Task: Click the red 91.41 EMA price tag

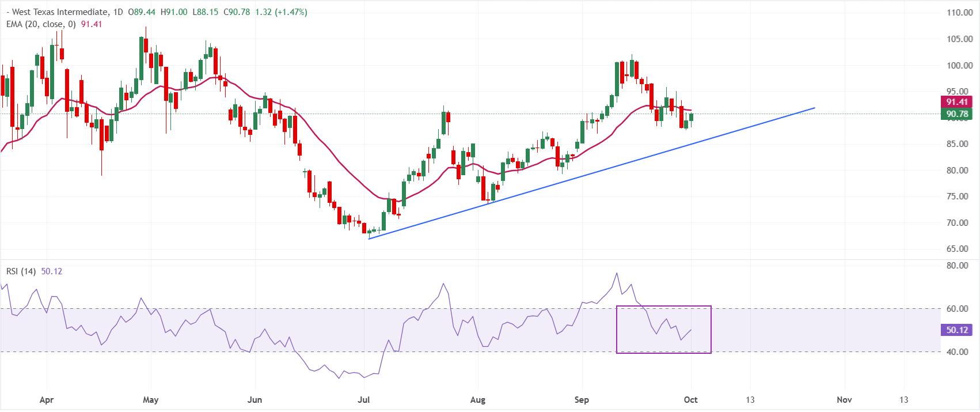Action: tap(956, 102)
